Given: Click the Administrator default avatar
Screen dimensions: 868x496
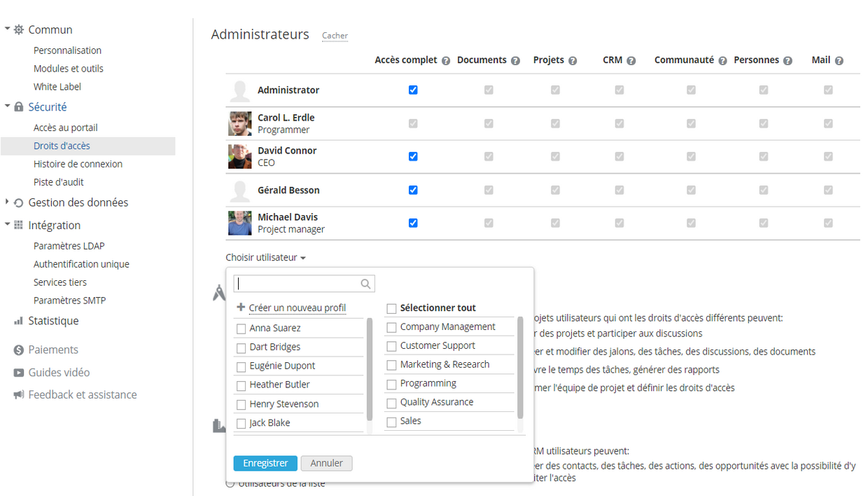Looking at the screenshot, I should pos(240,90).
